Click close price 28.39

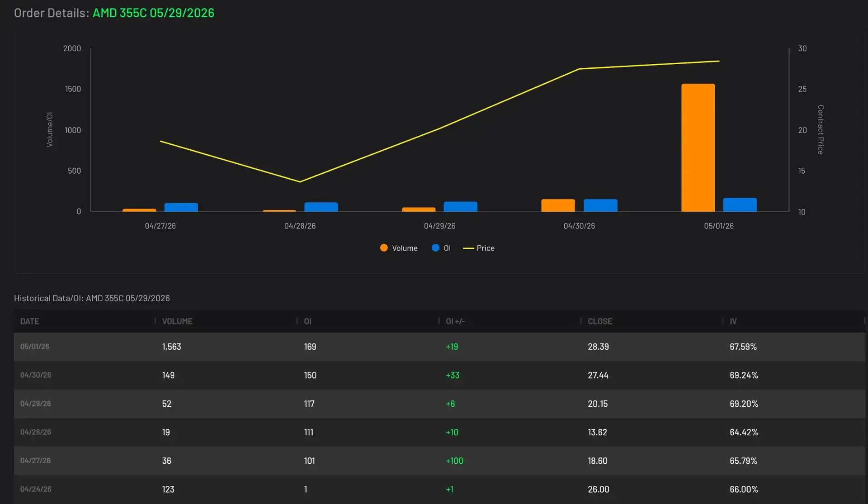[598, 347]
